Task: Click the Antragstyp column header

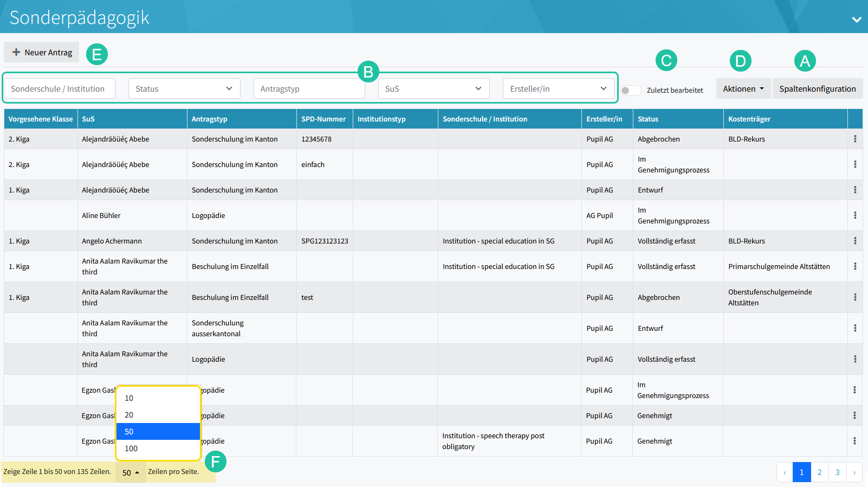Action: click(x=242, y=119)
